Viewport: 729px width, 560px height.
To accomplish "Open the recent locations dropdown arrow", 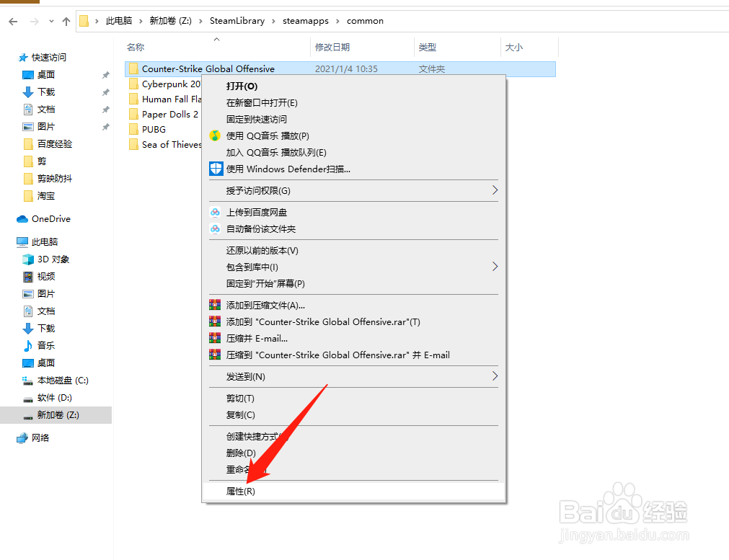I will [51, 22].
